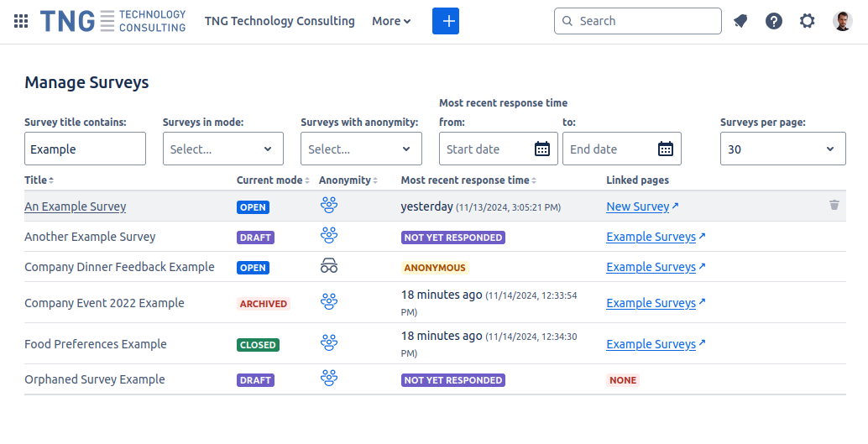The image size is (868, 444).
Task: Expand the Surveys in mode dropdown
Action: coord(223,149)
